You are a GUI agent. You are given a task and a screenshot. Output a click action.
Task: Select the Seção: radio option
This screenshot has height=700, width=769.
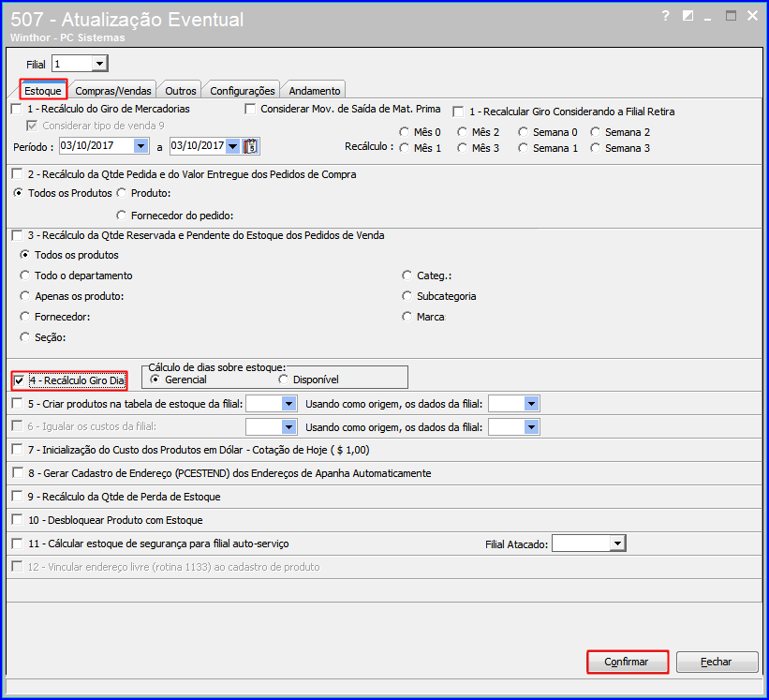24,337
